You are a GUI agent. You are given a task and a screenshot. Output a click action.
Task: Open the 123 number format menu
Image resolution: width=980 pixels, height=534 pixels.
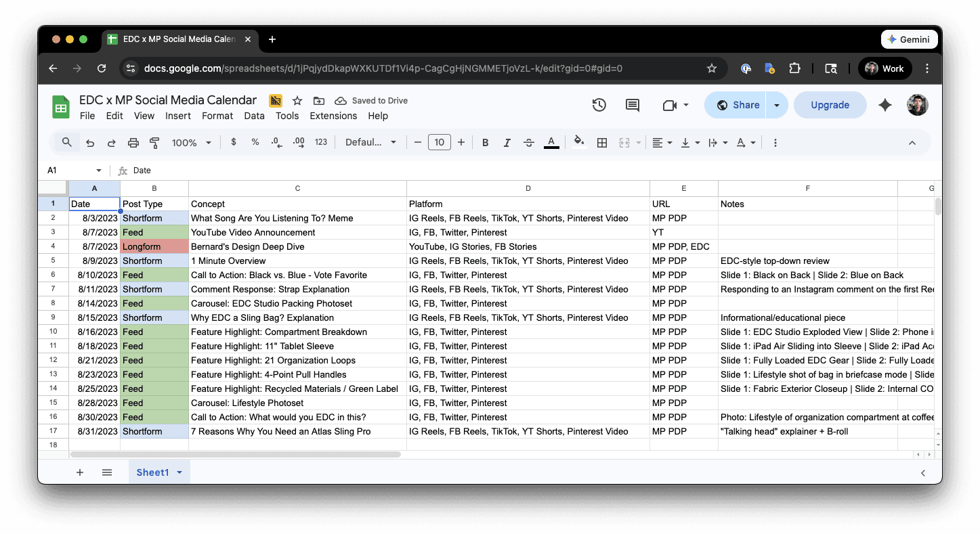[x=321, y=142]
